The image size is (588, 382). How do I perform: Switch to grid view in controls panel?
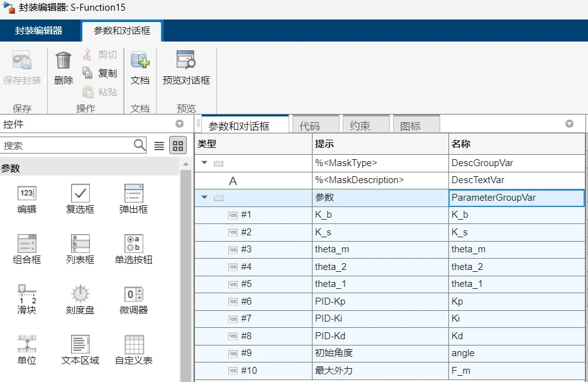pyautogui.click(x=178, y=146)
